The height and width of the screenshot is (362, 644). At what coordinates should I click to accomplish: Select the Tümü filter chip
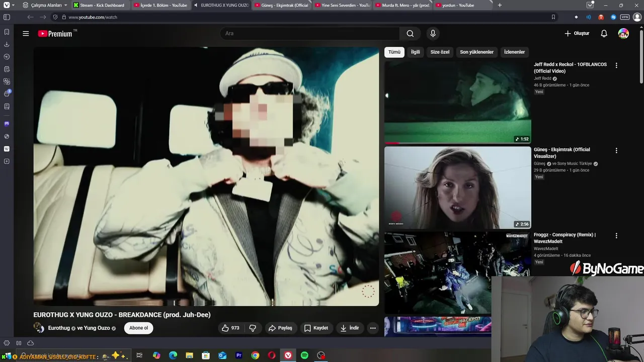point(394,52)
